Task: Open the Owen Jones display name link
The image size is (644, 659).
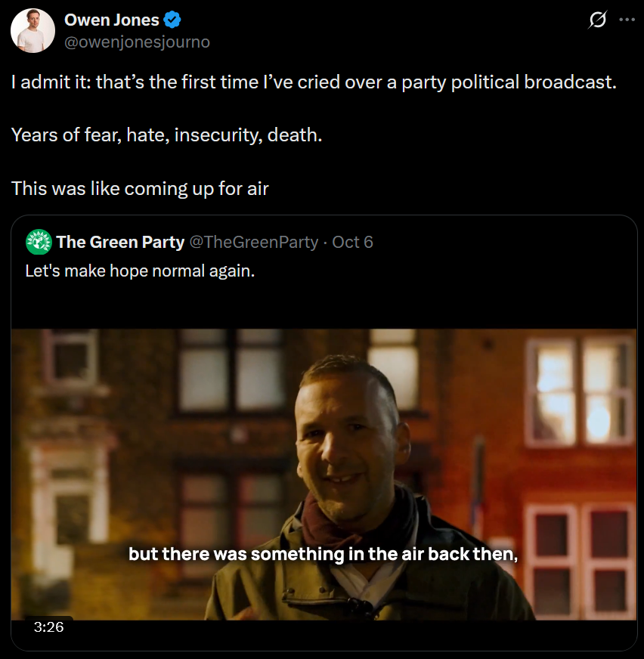Action: pos(113,20)
